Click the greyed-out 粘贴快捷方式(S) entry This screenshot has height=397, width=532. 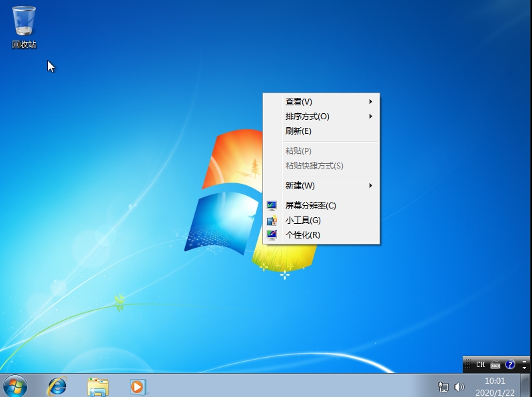pyautogui.click(x=322, y=166)
